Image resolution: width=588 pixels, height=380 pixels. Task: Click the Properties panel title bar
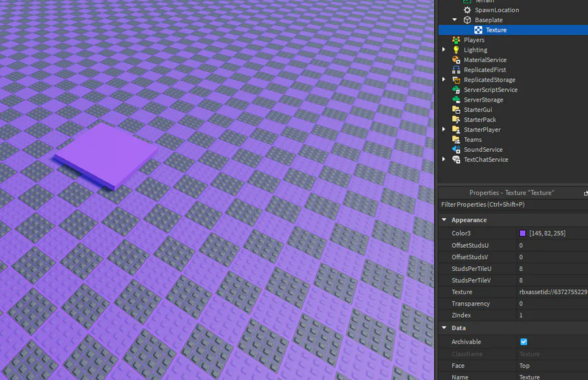click(x=512, y=193)
